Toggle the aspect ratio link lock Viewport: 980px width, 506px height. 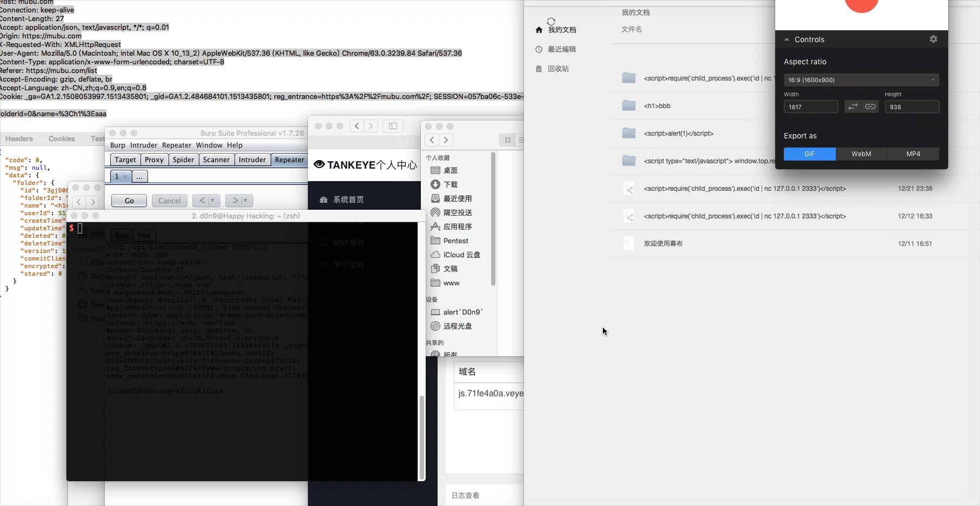pyautogui.click(x=870, y=106)
